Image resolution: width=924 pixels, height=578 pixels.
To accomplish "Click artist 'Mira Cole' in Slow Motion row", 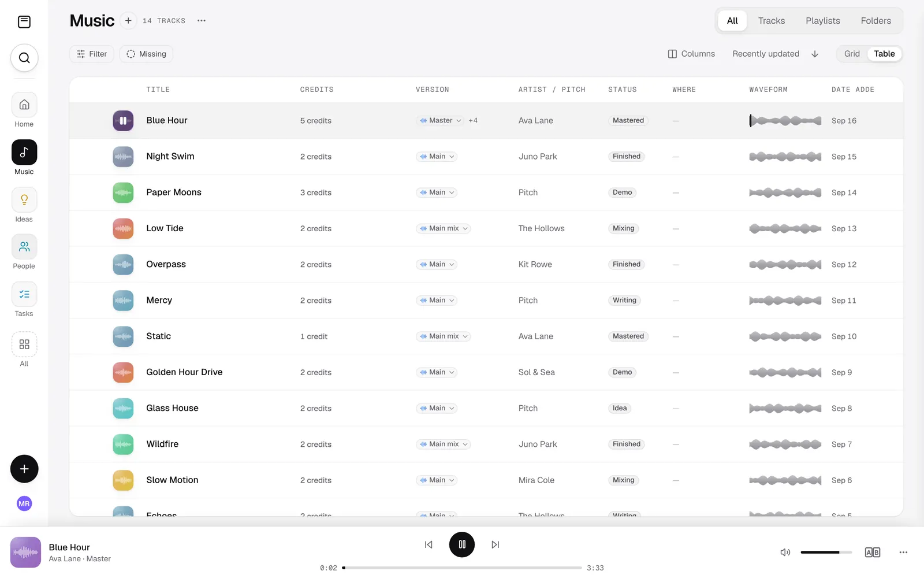I will point(536,480).
